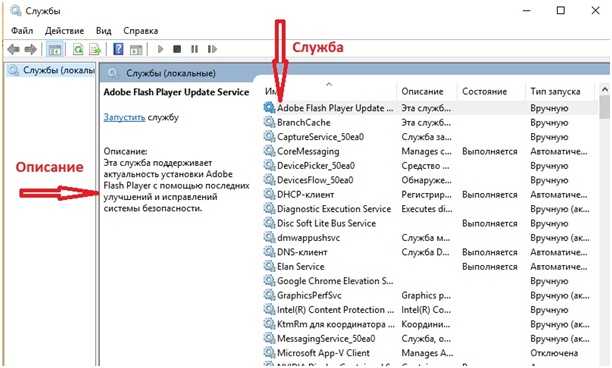Click the green Refresh toolbar icon
This screenshot has height=368, width=612.
click(x=78, y=49)
